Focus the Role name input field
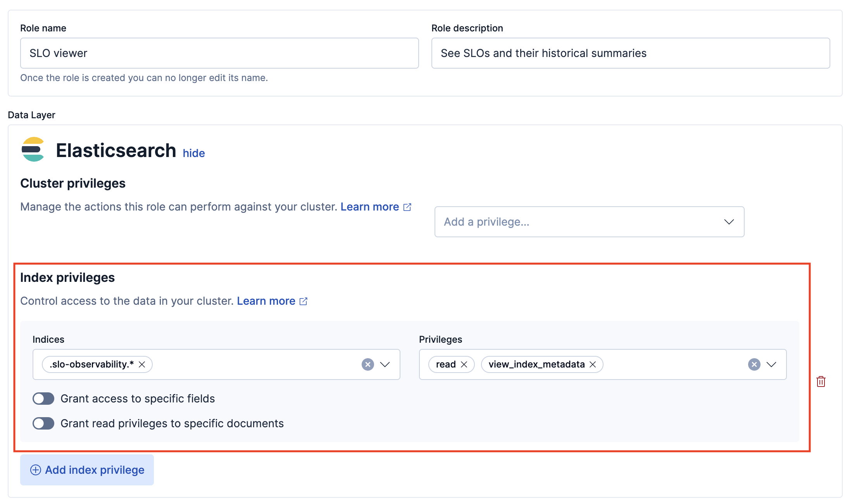 (x=219, y=53)
